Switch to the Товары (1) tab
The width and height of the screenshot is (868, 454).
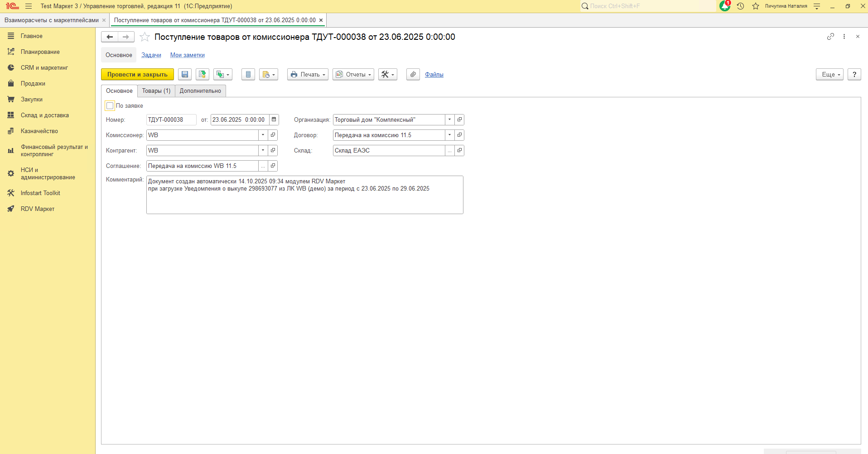click(156, 91)
